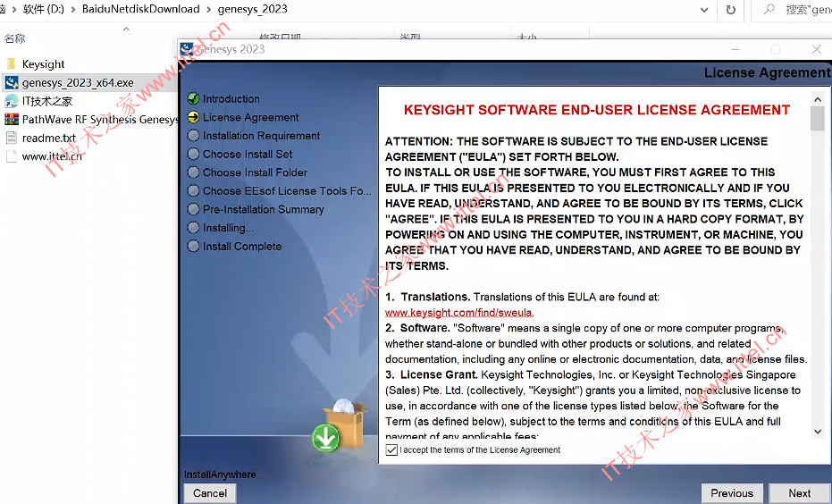Click the Pre-Installation Summary step bullet
This screenshot has height=504, width=832.
click(194, 209)
